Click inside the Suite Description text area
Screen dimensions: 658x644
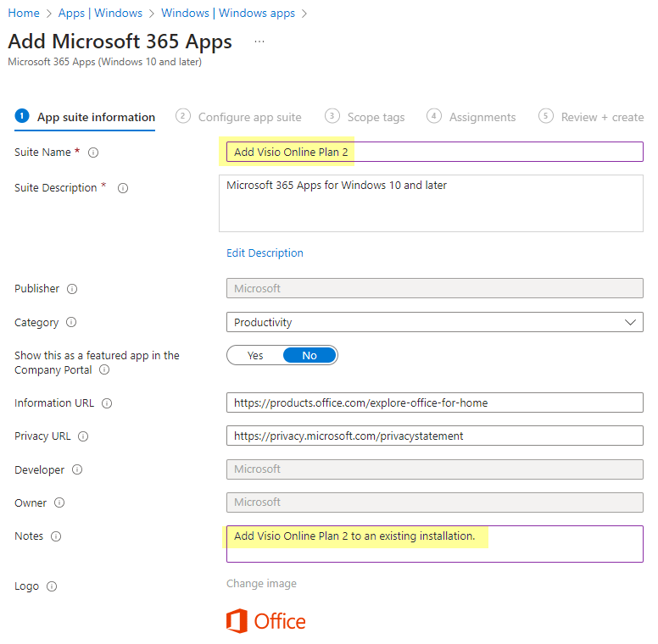[431, 203]
